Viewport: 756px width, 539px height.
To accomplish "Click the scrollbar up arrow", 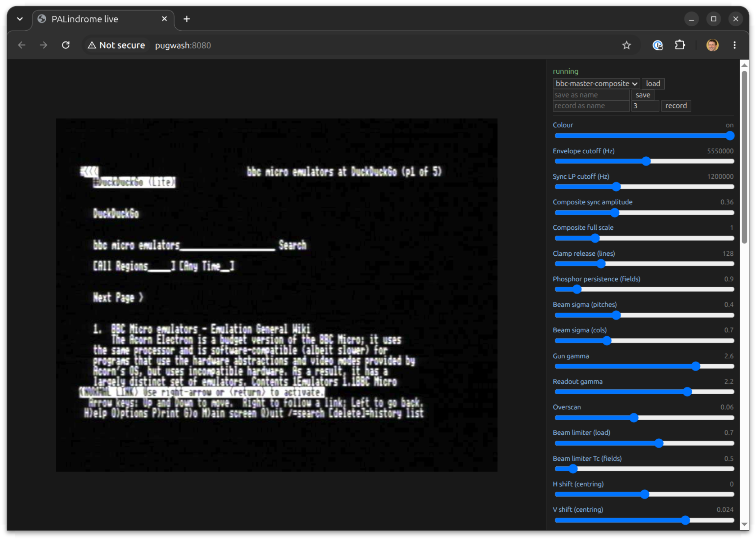I will click(x=744, y=65).
